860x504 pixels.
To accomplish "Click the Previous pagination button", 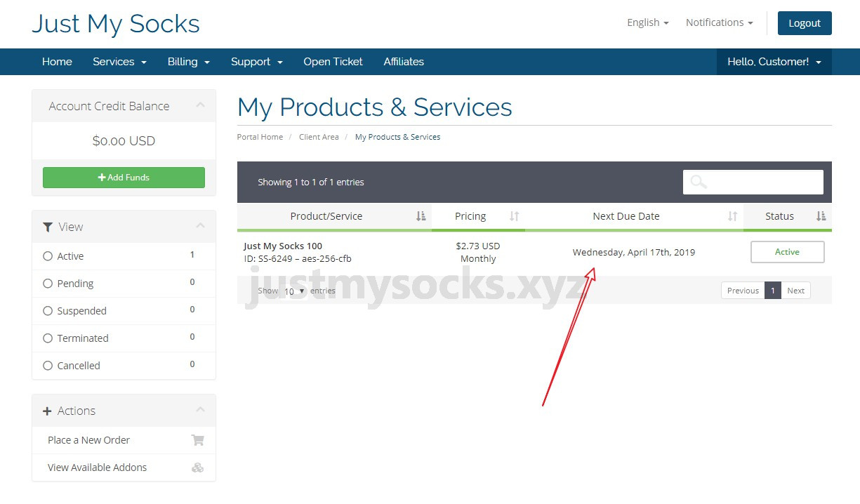I will [x=743, y=291].
